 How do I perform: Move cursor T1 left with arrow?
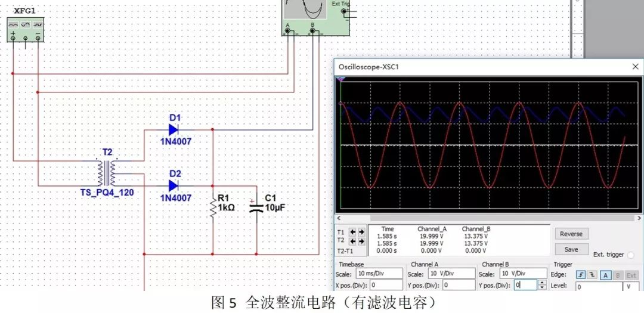point(352,232)
